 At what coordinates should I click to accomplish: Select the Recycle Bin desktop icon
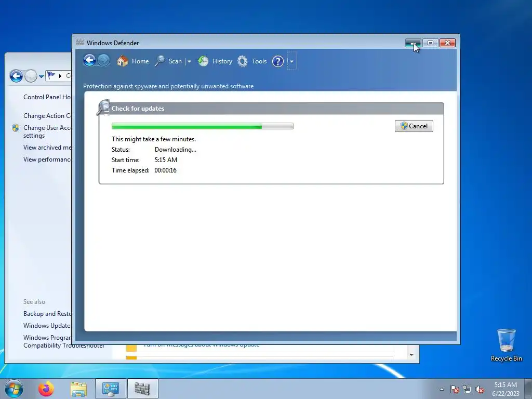pos(506,345)
